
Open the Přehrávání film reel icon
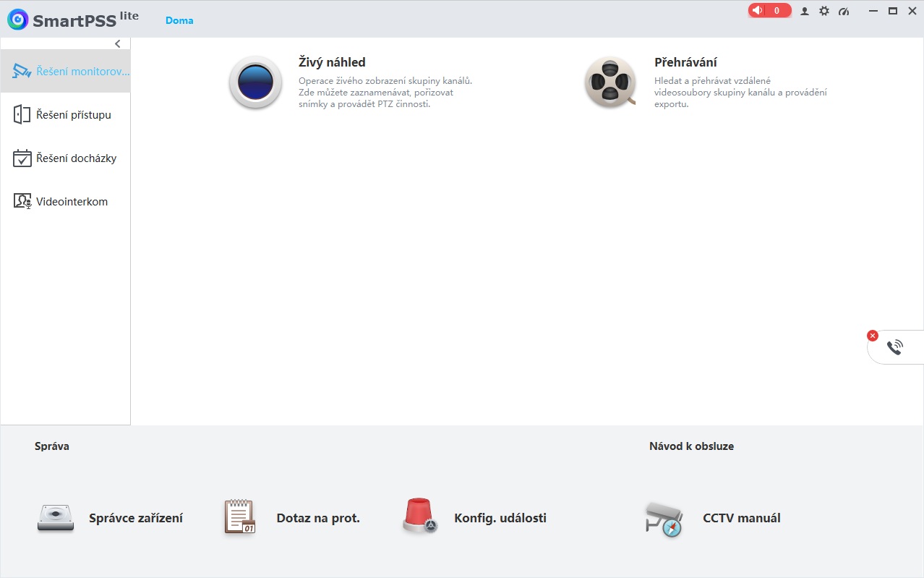click(x=609, y=82)
